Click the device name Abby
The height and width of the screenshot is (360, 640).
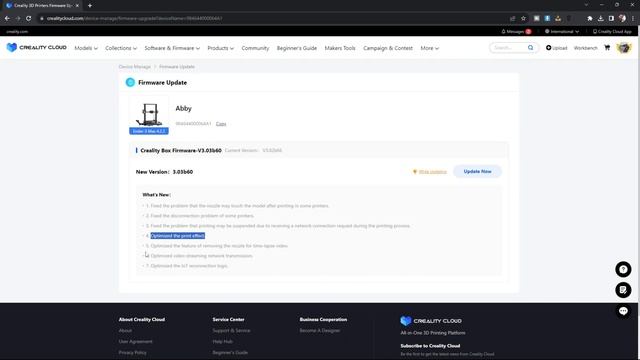[x=183, y=108]
